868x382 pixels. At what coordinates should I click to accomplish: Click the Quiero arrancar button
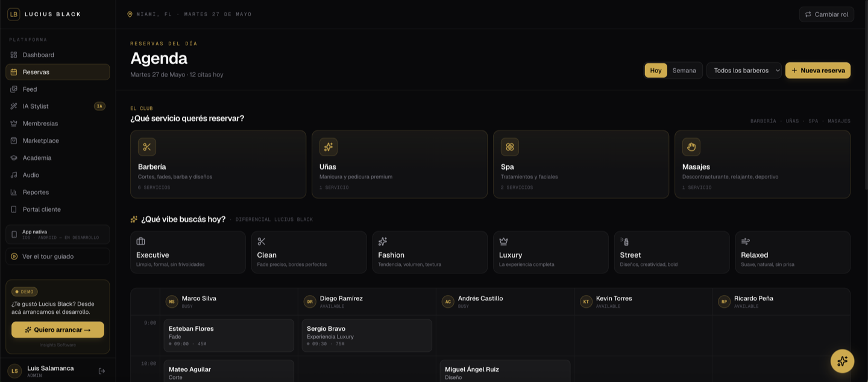click(58, 329)
